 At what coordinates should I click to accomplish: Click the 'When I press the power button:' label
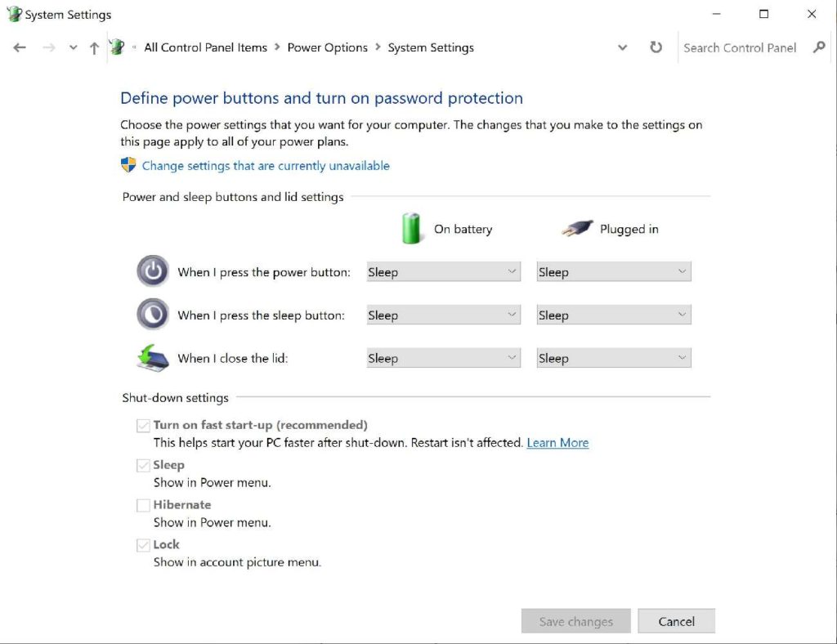tap(264, 272)
